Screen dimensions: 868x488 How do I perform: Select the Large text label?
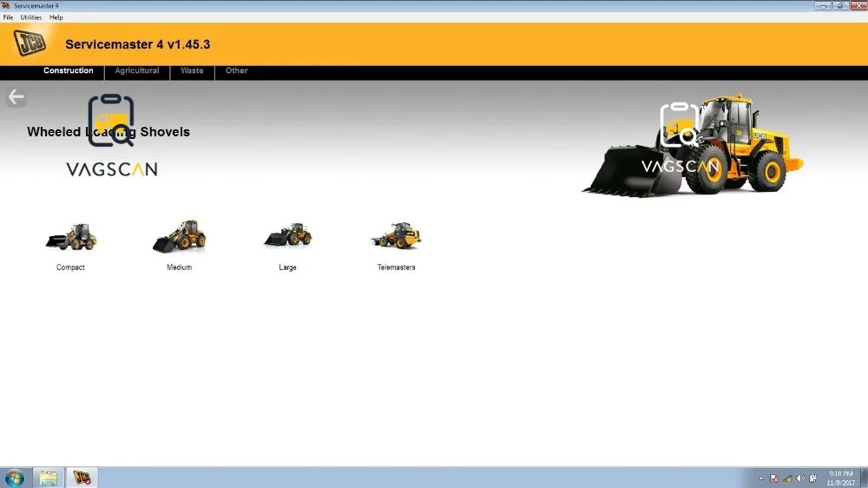tap(288, 267)
